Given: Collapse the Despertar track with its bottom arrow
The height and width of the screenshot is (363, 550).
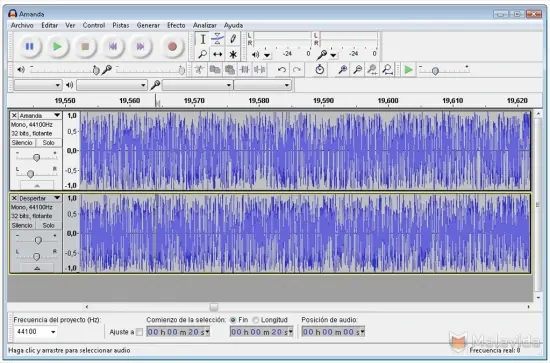Looking at the screenshot, I should click(37, 268).
